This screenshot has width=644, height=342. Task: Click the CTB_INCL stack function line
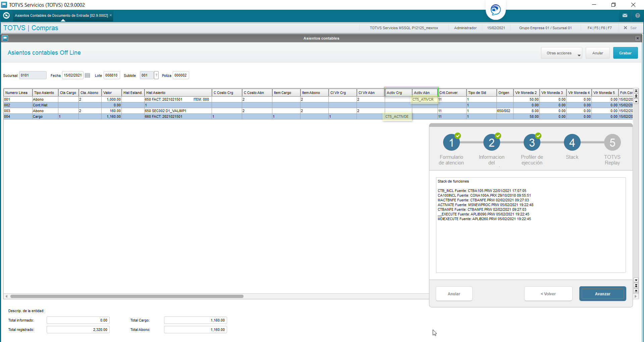[482, 191]
